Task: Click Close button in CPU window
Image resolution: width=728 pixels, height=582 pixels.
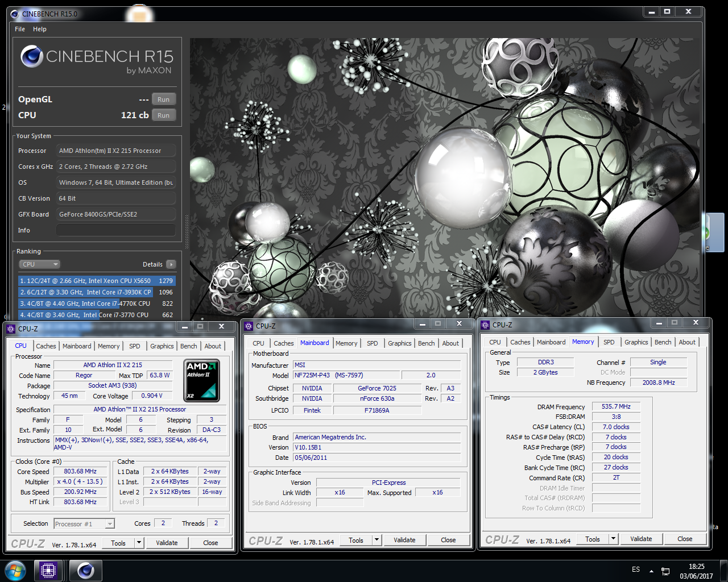Action: pos(210,543)
